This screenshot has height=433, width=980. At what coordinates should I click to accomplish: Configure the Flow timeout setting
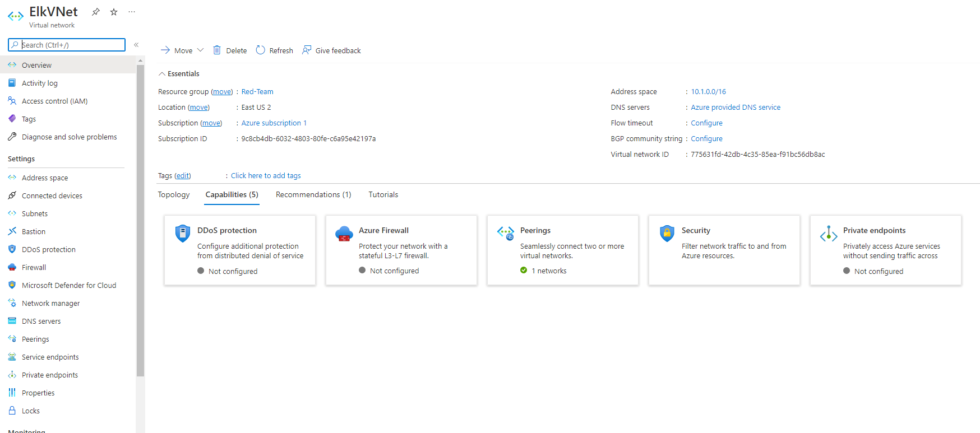click(706, 123)
